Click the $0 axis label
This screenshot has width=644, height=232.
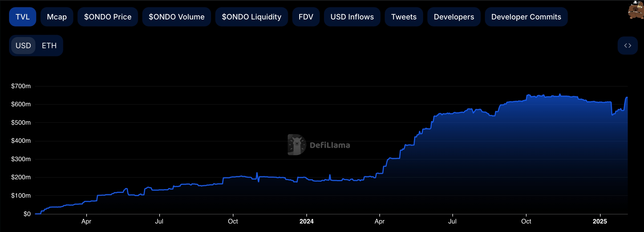[x=27, y=214]
